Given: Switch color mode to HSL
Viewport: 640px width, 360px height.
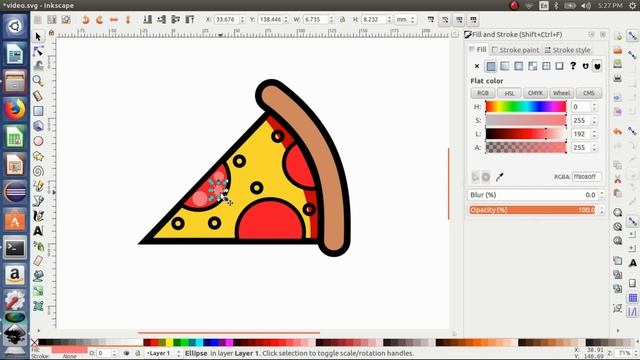Looking at the screenshot, I should point(509,93).
